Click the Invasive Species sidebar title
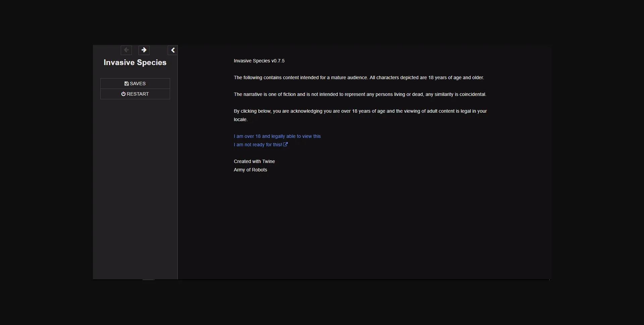The height and width of the screenshot is (325, 644). pos(135,62)
